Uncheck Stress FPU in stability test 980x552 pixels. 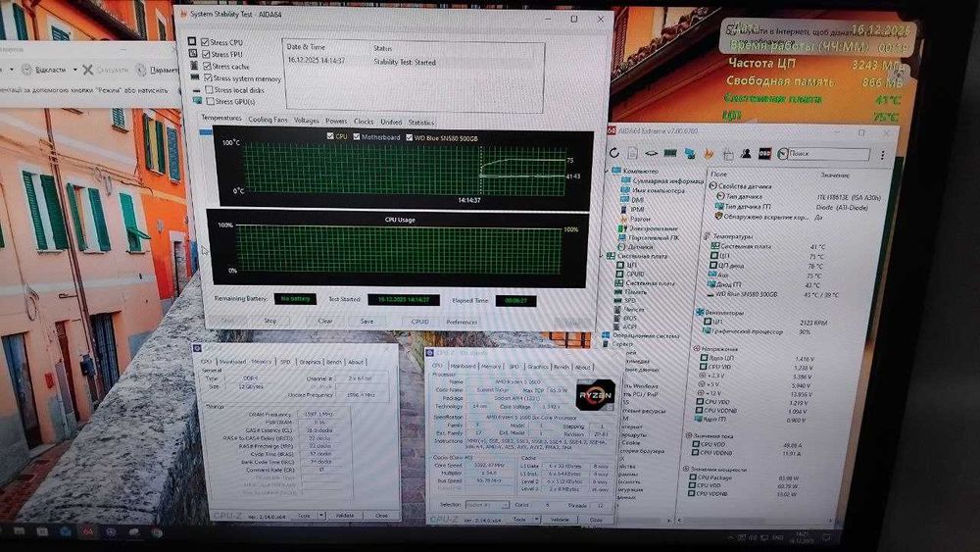[x=206, y=54]
